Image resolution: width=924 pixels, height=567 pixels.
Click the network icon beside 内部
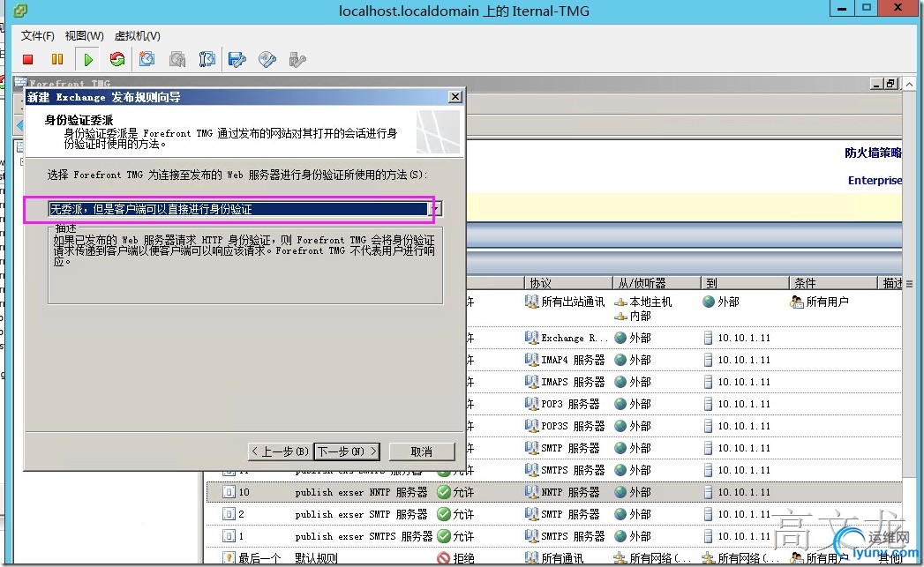[620, 317]
